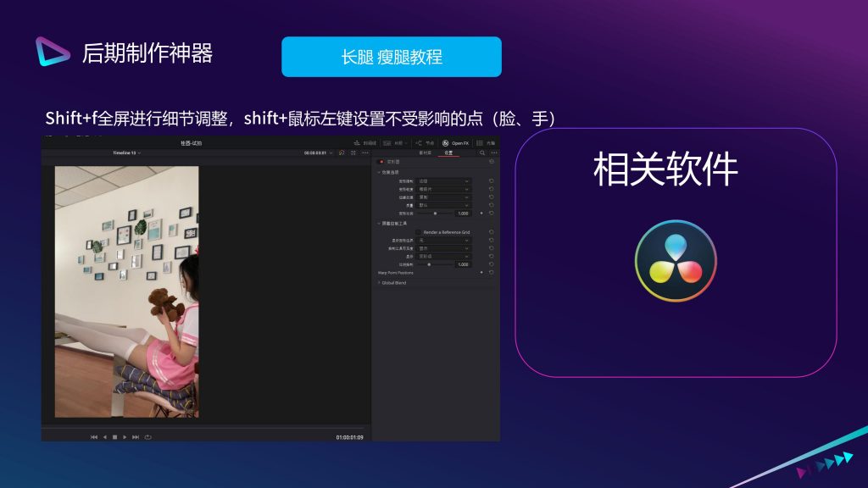Jump to the first frame in the viewer
Screen dimensions: 868x488
93,437
